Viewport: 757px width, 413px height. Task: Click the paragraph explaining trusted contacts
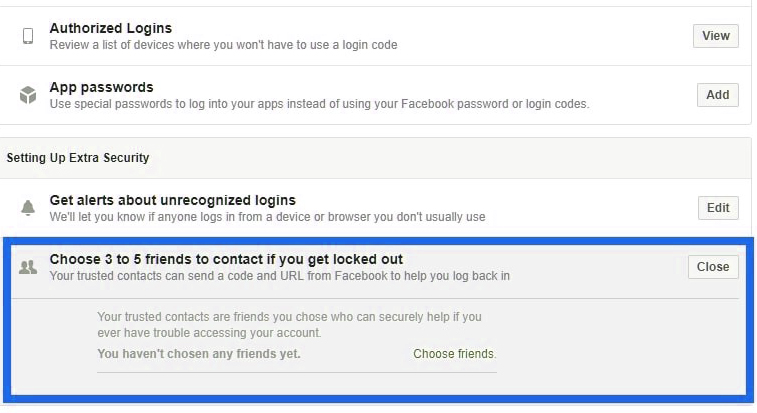pyautogui.click(x=289, y=325)
